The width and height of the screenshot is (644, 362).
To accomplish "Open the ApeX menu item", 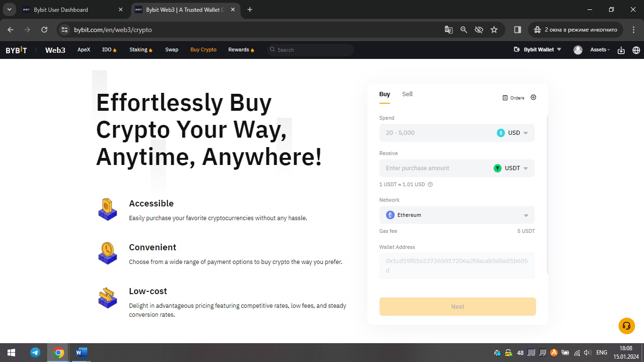I will tap(84, 49).
